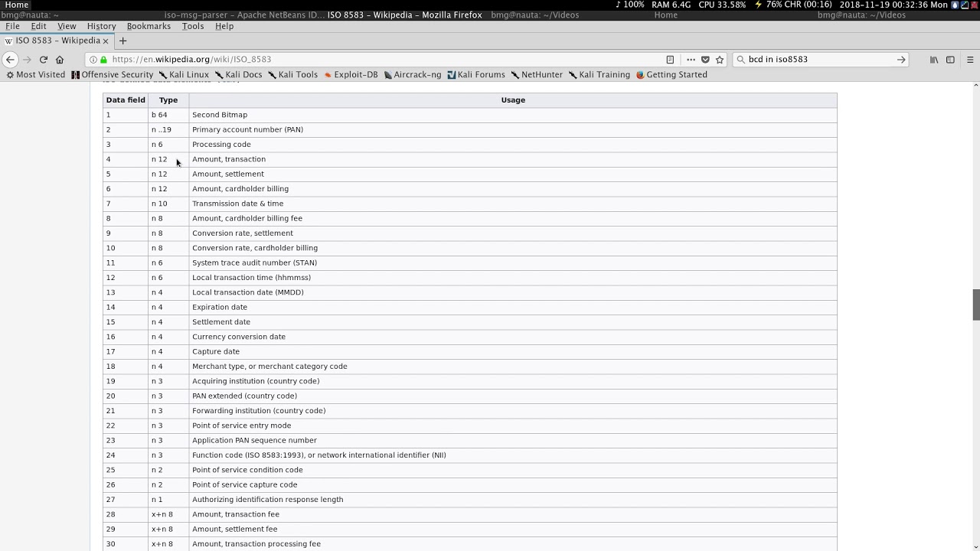Open the Edit menu
This screenshot has height=551, width=980.
(x=38, y=26)
